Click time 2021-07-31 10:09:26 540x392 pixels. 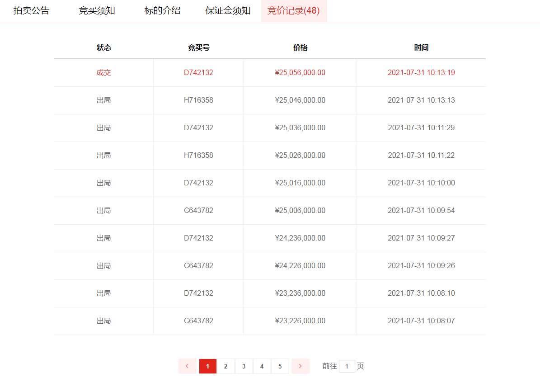point(421,265)
